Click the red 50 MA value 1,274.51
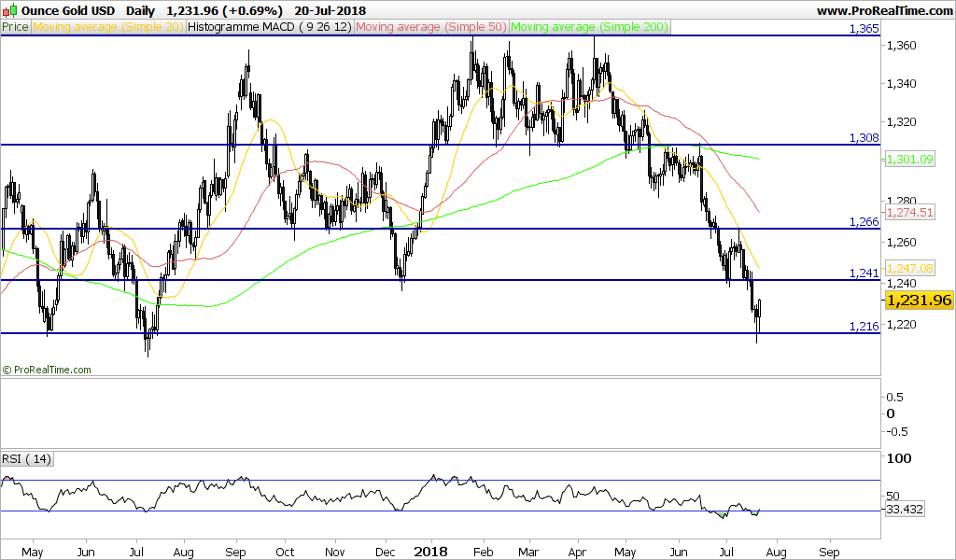 click(x=909, y=213)
